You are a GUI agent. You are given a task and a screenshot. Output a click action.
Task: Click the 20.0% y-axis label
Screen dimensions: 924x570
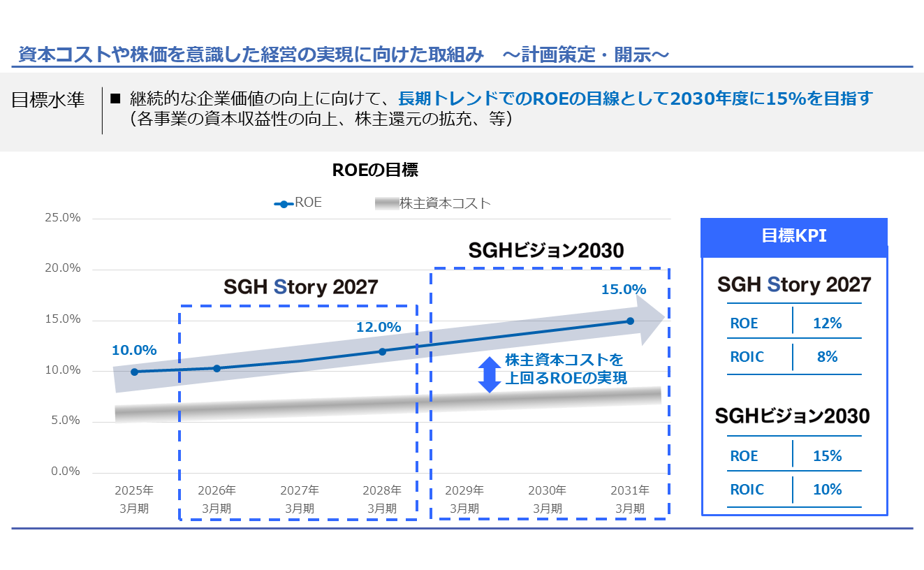[63, 268]
